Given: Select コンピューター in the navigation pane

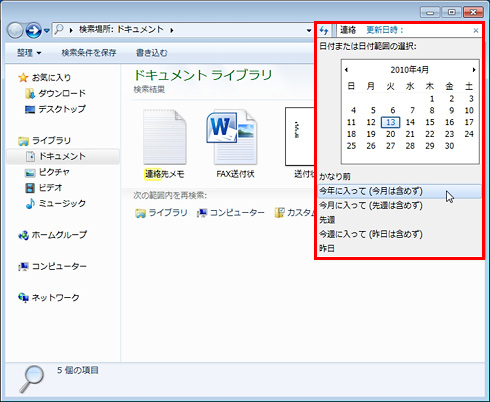Looking at the screenshot, I should (x=59, y=266).
